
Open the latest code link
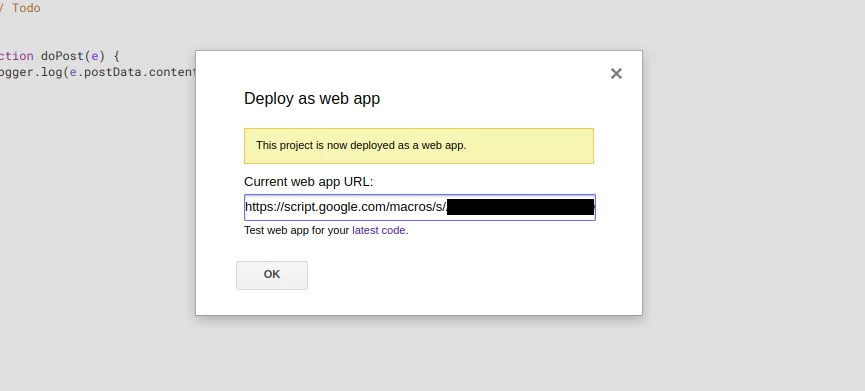378,231
